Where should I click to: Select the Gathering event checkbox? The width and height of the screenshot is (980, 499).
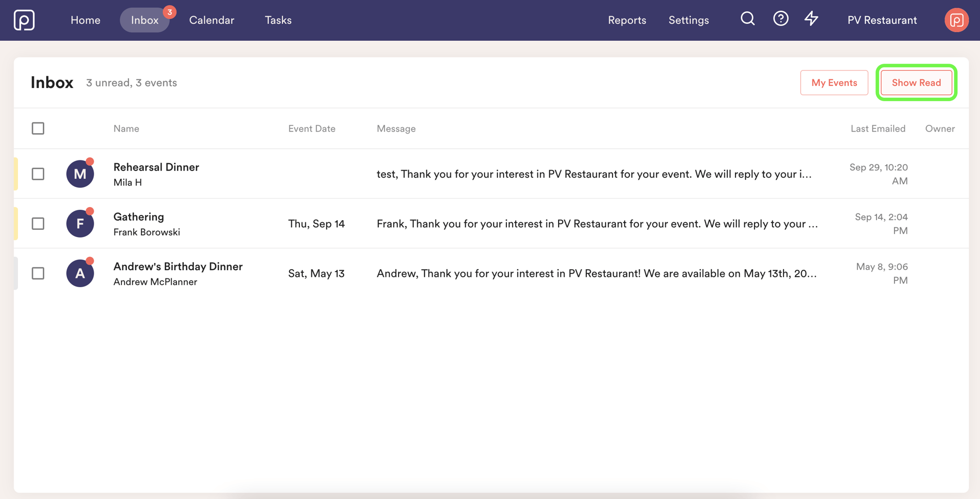(x=38, y=224)
